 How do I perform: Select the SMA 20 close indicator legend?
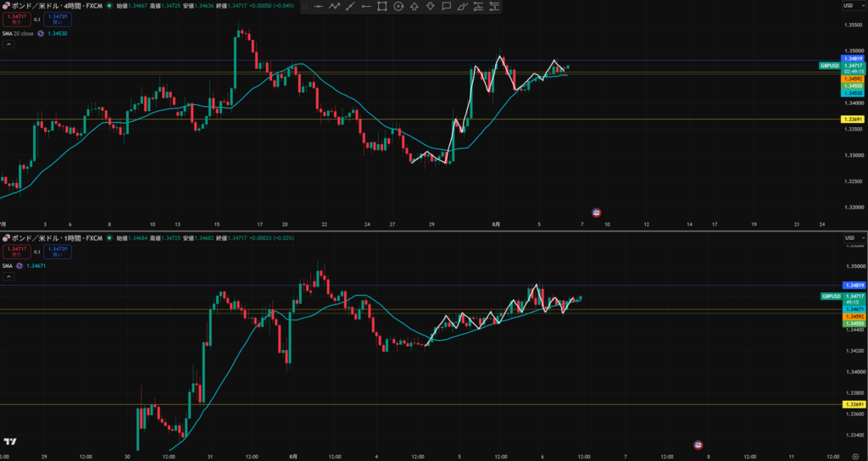point(19,34)
